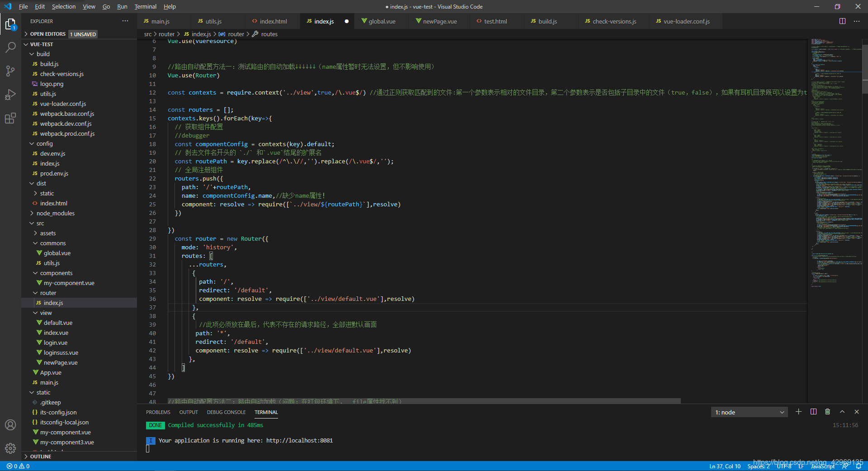Switch to the global.vue editor tab
The height and width of the screenshot is (471, 868).
point(382,21)
